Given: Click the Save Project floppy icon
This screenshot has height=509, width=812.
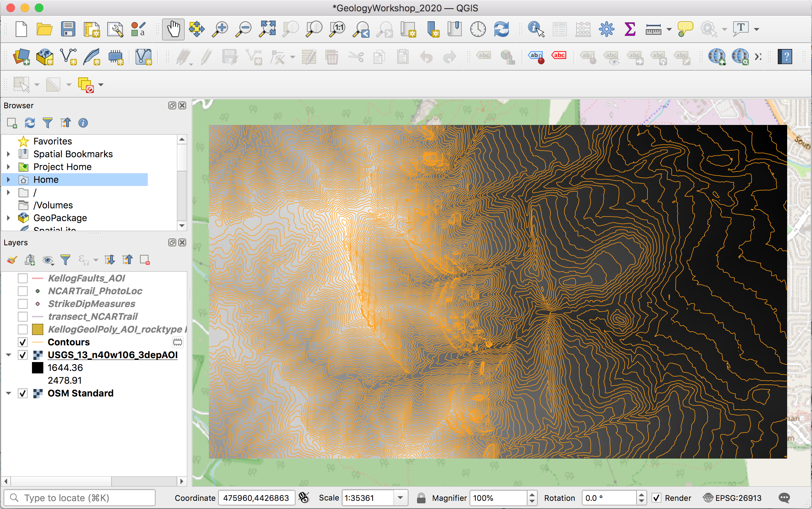Looking at the screenshot, I should [68, 29].
